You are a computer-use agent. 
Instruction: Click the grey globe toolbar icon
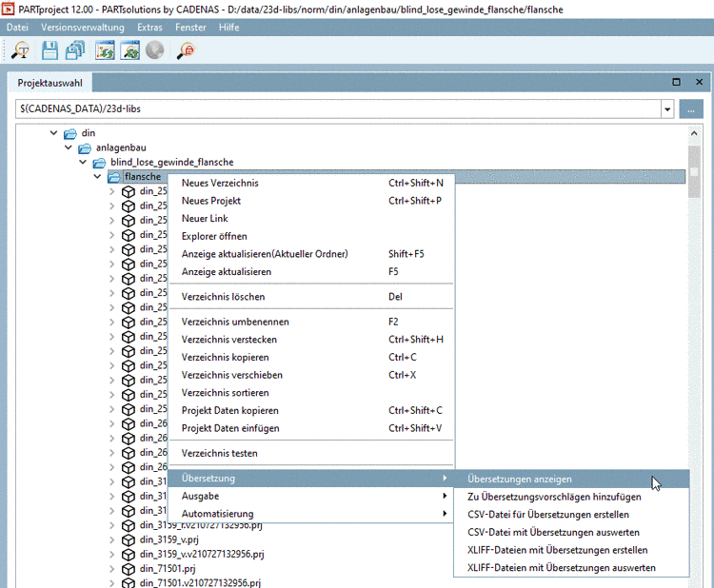(x=154, y=51)
